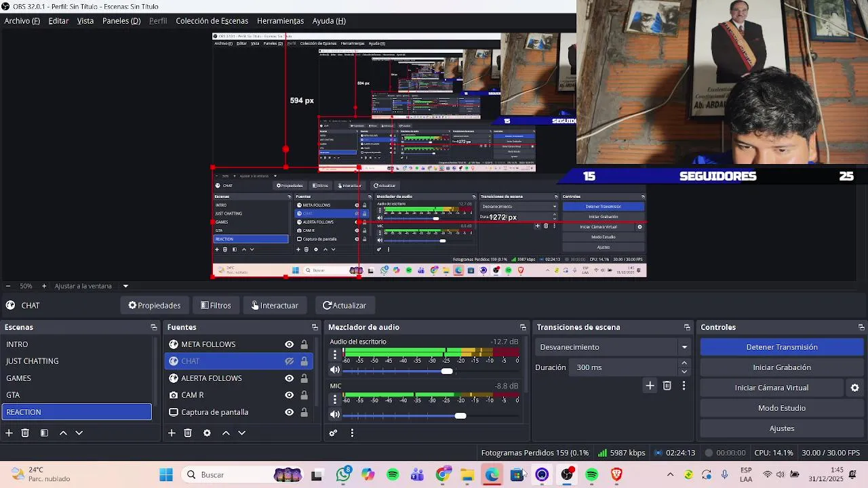Open Filtros for CHAT source
The image size is (868, 488).
click(216, 306)
